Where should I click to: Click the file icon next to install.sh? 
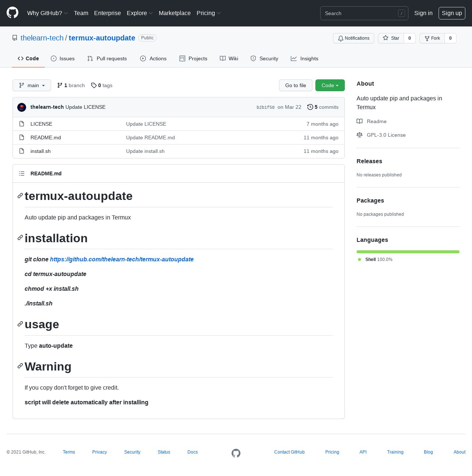pos(22,151)
